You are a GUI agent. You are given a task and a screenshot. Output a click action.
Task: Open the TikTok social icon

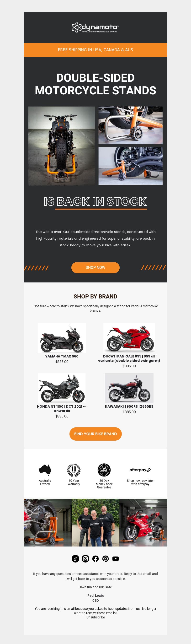[x=75, y=558]
